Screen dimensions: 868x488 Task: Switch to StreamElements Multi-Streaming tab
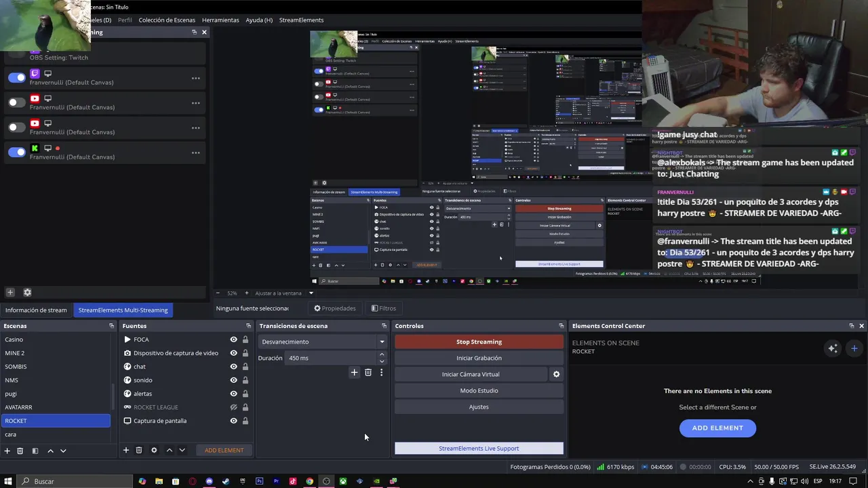point(123,310)
